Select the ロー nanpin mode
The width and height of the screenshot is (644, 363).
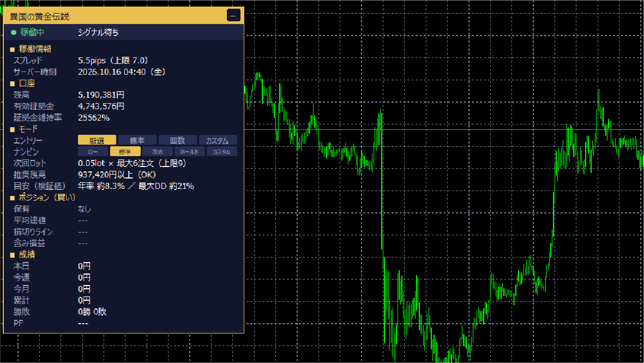[x=93, y=152]
